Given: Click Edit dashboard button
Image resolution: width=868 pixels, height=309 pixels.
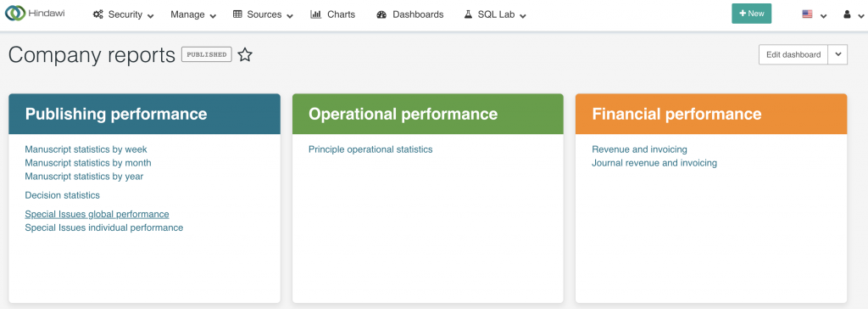Looking at the screenshot, I should pos(793,54).
